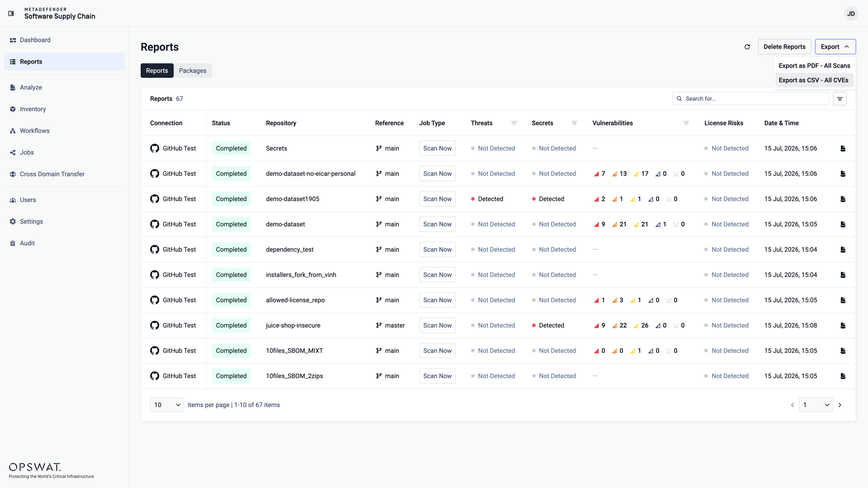Viewport: 868px width, 488px height.
Task: Open the page number selector
Action: coord(816,405)
